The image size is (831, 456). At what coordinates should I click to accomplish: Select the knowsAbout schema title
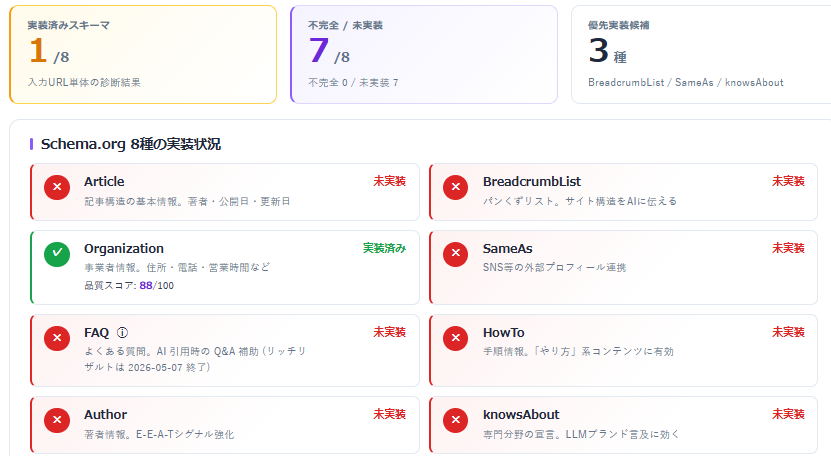(x=521, y=415)
